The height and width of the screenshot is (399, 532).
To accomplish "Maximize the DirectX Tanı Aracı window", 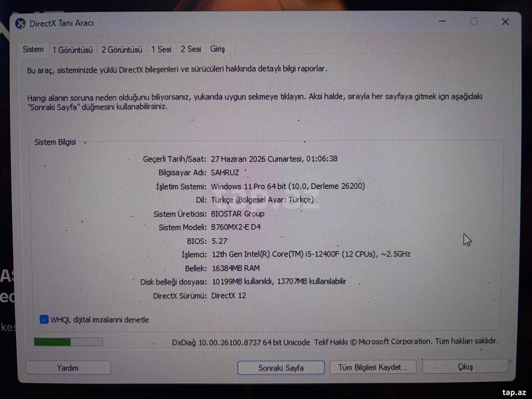I will [x=474, y=21].
